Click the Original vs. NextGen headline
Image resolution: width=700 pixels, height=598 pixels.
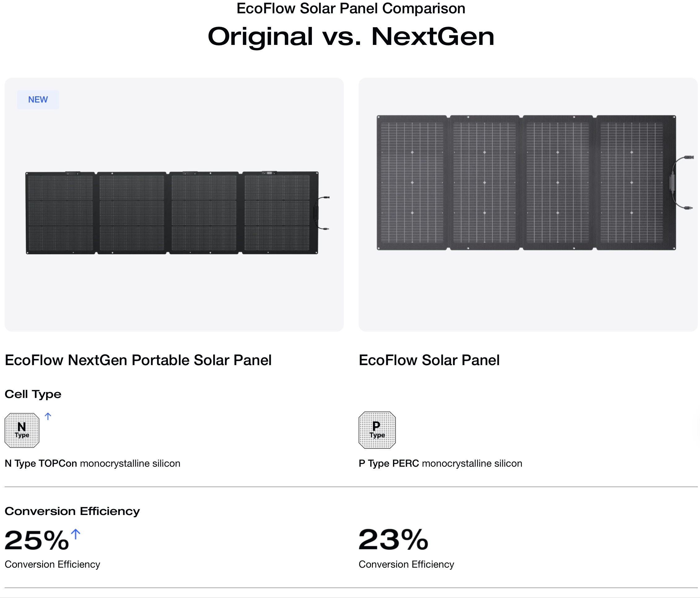tap(351, 37)
